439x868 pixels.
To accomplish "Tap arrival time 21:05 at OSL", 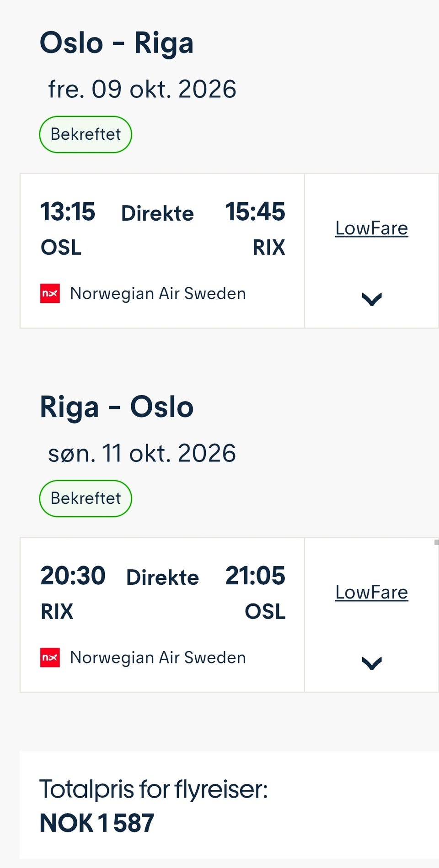I will coord(255,576).
